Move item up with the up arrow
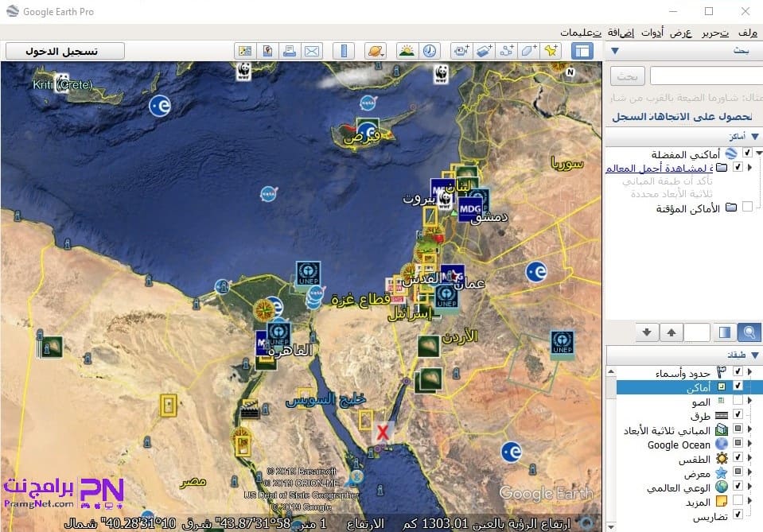Viewport: 763px width, 532px height. tap(672, 332)
